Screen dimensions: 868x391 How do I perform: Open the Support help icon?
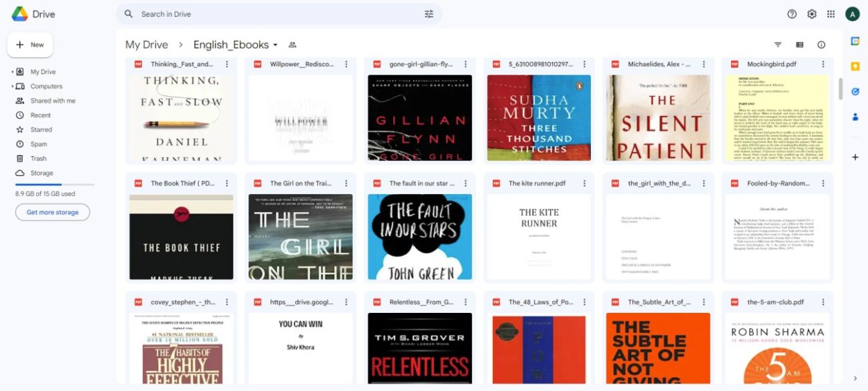pyautogui.click(x=792, y=14)
